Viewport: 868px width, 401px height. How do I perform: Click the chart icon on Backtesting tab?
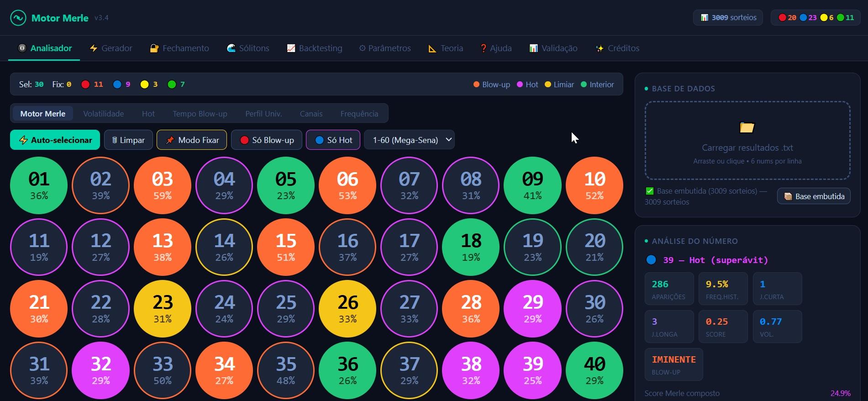tap(291, 48)
